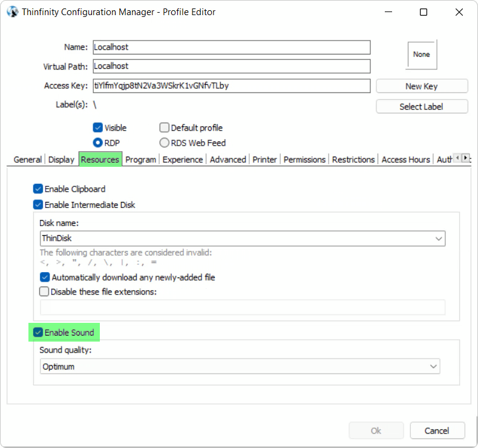
Task: Open the Program tab
Action: pyautogui.click(x=140, y=160)
